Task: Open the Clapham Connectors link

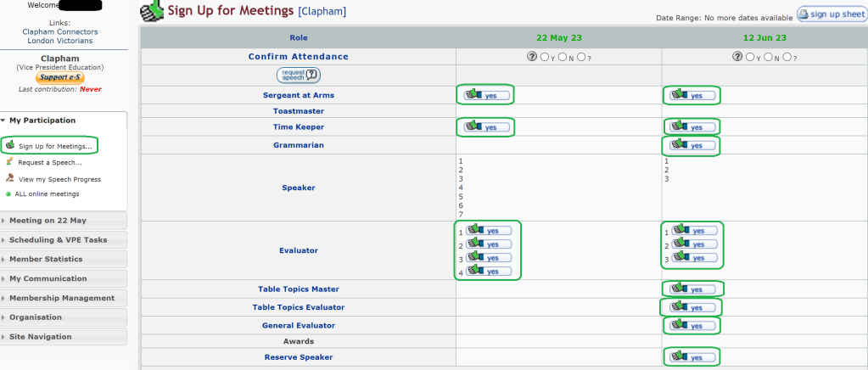Action: coord(59,32)
